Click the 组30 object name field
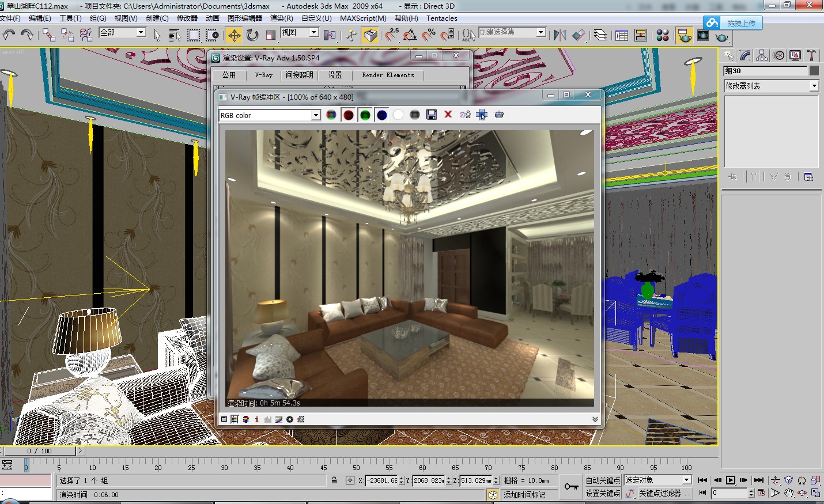The height and width of the screenshot is (504, 824). click(x=765, y=70)
